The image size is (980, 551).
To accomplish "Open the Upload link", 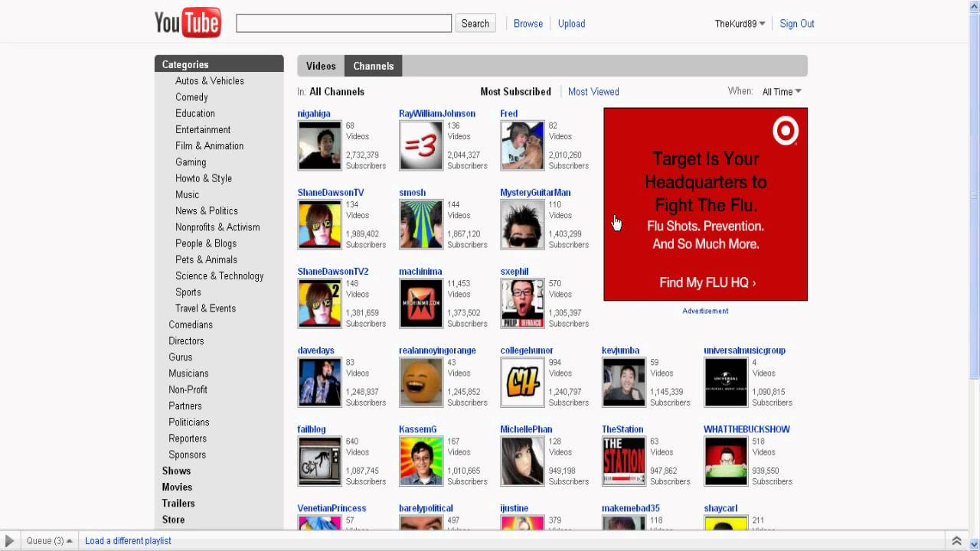I will pos(571,24).
